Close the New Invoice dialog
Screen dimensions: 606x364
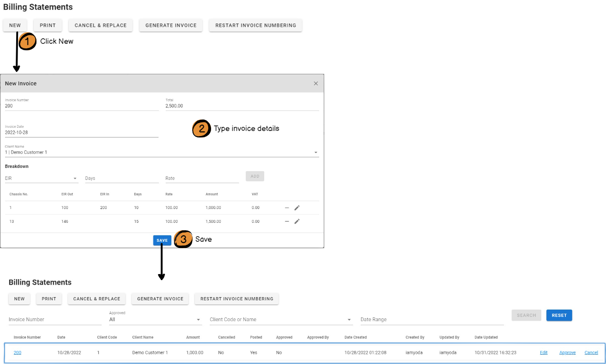pyautogui.click(x=316, y=84)
